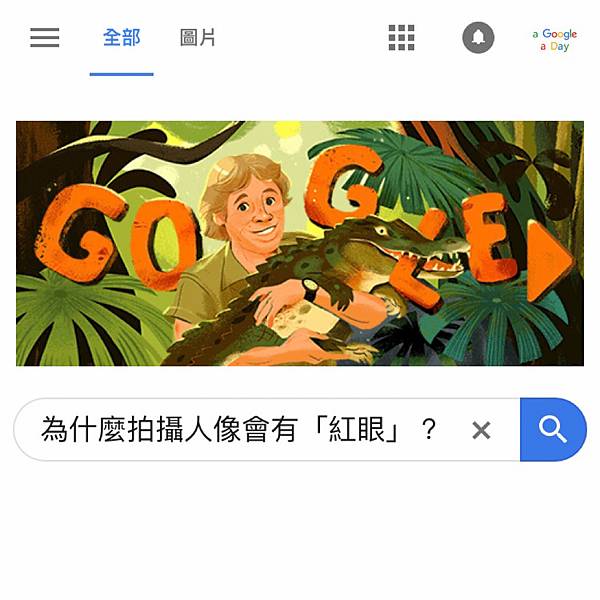Screen dimensions: 600x600
Task: Switch to the 圖片 tab
Action: tap(198, 38)
